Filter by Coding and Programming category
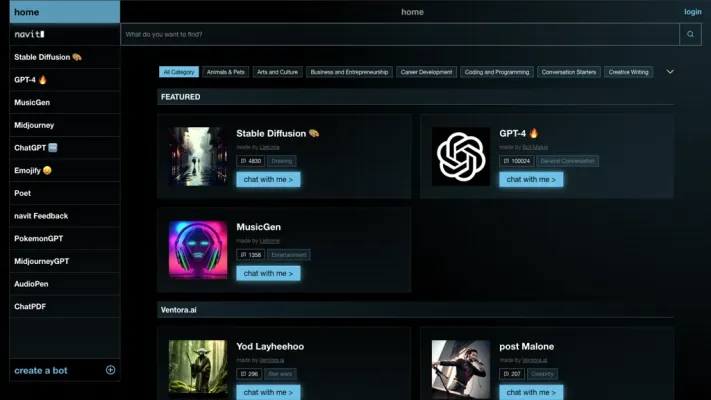This screenshot has width=711, height=400. (497, 72)
